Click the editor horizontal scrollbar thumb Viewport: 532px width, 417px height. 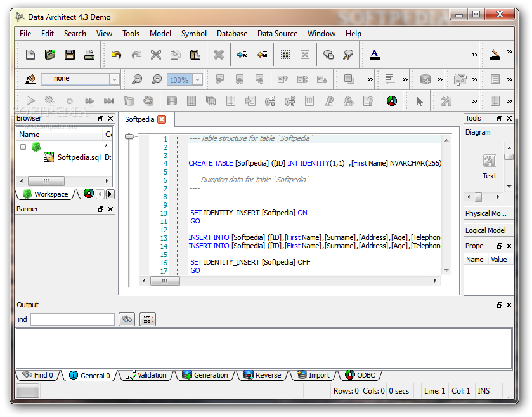pyautogui.click(x=165, y=281)
